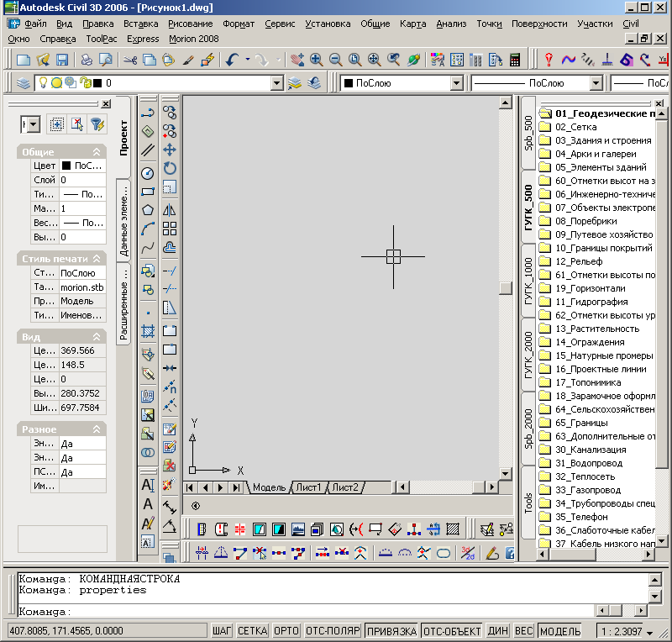Collapse the Стиль печати section
This screenshot has height=642, width=672.
(97, 259)
